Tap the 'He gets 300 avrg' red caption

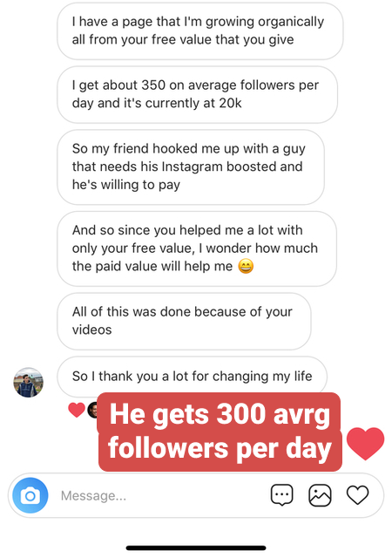[x=220, y=414]
